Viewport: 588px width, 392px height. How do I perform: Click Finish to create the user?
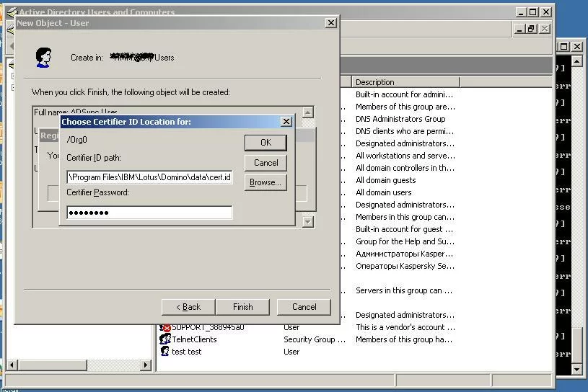tap(242, 307)
